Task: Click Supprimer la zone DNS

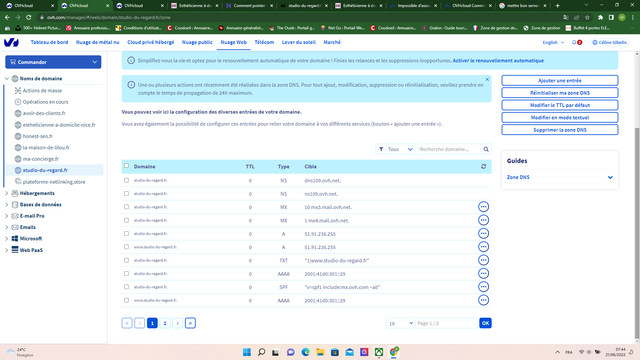Action: coord(560,130)
